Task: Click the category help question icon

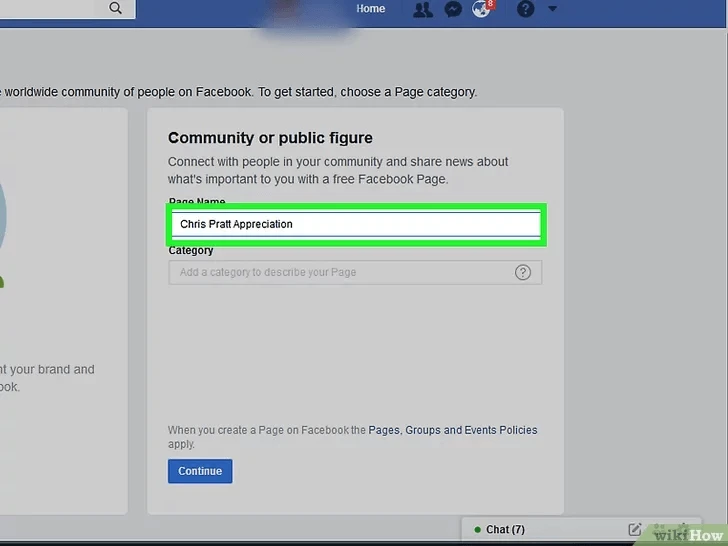Action: [523, 273]
